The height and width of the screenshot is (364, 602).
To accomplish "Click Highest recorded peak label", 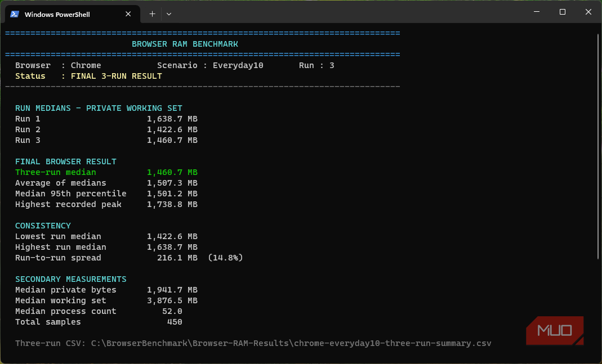I will 68,204.
